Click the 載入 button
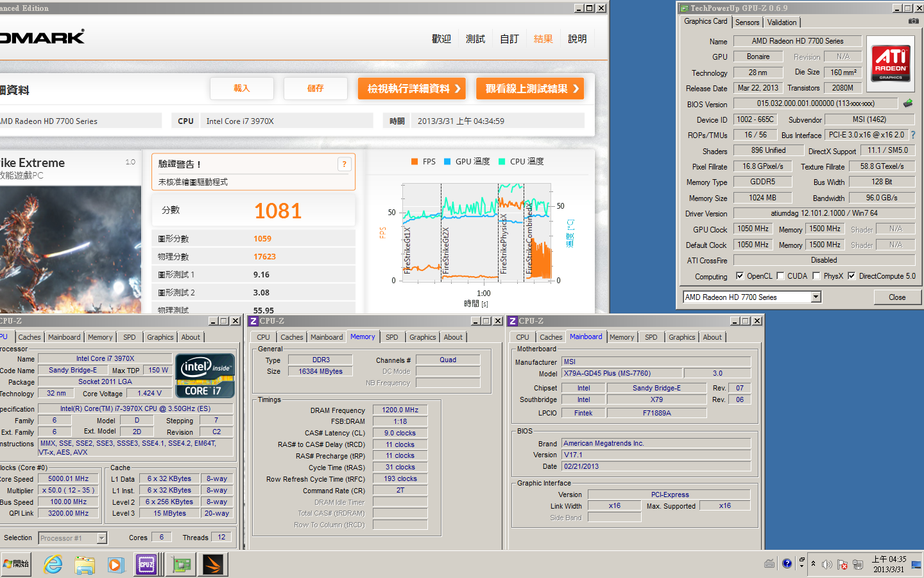 coord(242,89)
